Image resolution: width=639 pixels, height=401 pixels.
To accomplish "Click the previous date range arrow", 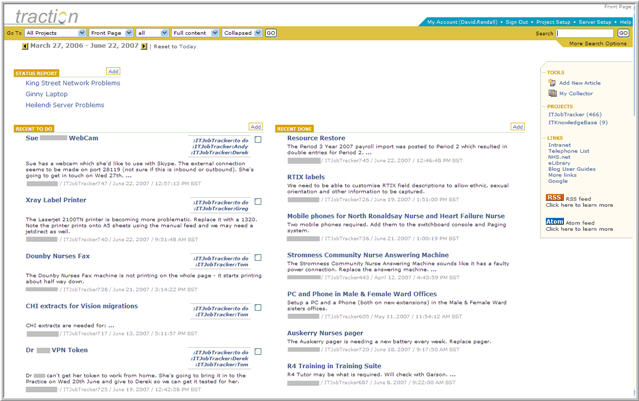I will coord(24,46).
